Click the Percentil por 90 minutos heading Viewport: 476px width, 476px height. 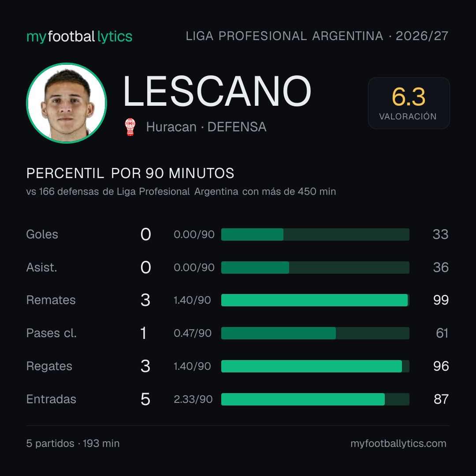click(x=130, y=173)
